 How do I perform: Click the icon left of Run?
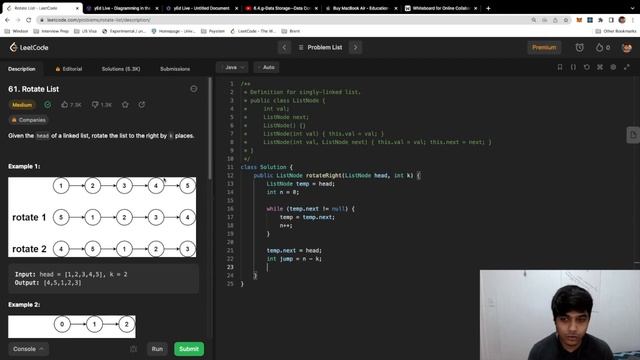133,349
